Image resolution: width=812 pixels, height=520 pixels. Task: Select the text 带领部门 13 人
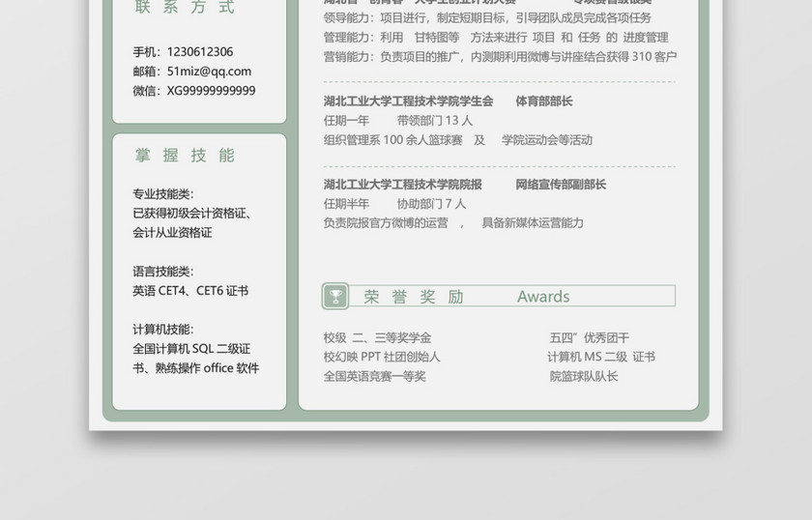[x=434, y=121]
